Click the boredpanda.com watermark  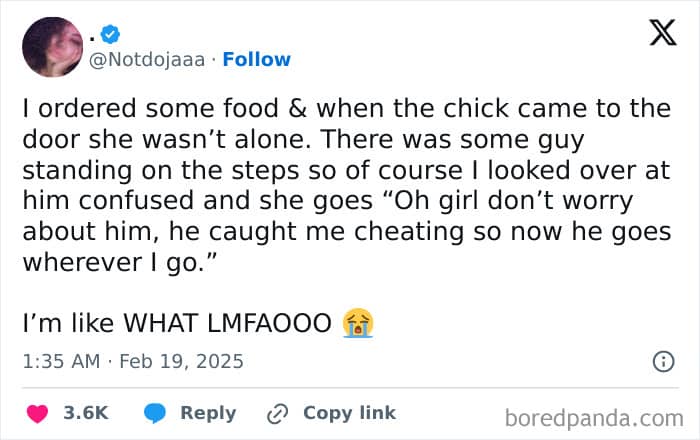(x=594, y=419)
